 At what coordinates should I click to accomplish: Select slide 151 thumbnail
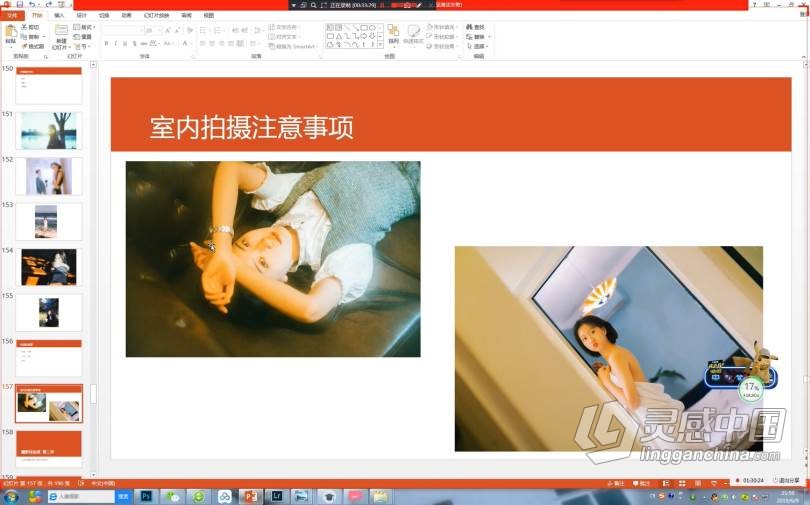[x=49, y=131]
